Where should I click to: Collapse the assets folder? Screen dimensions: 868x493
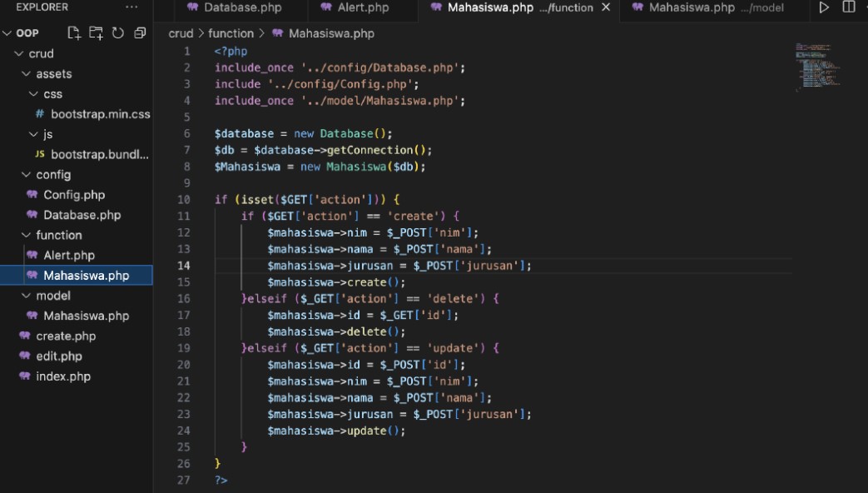point(27,74)
